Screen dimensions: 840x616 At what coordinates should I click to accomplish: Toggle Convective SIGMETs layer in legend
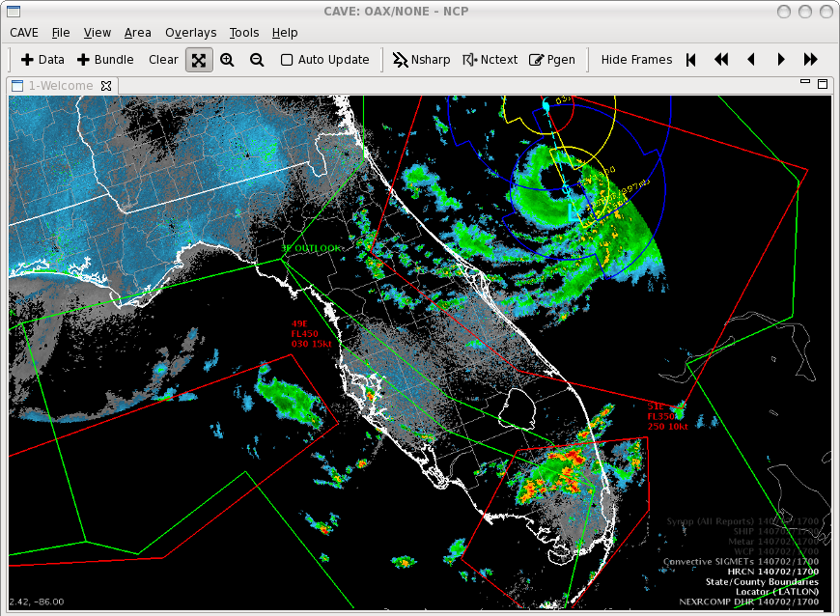(741, 561)
